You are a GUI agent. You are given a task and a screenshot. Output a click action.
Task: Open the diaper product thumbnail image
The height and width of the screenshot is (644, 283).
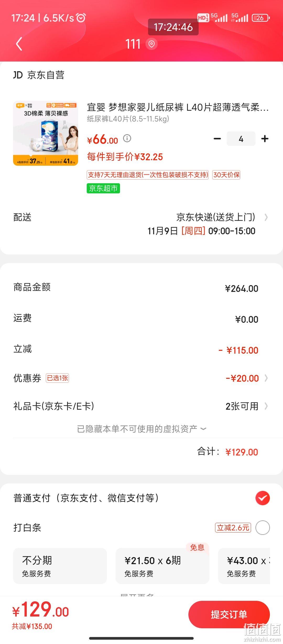pos(46,133)
